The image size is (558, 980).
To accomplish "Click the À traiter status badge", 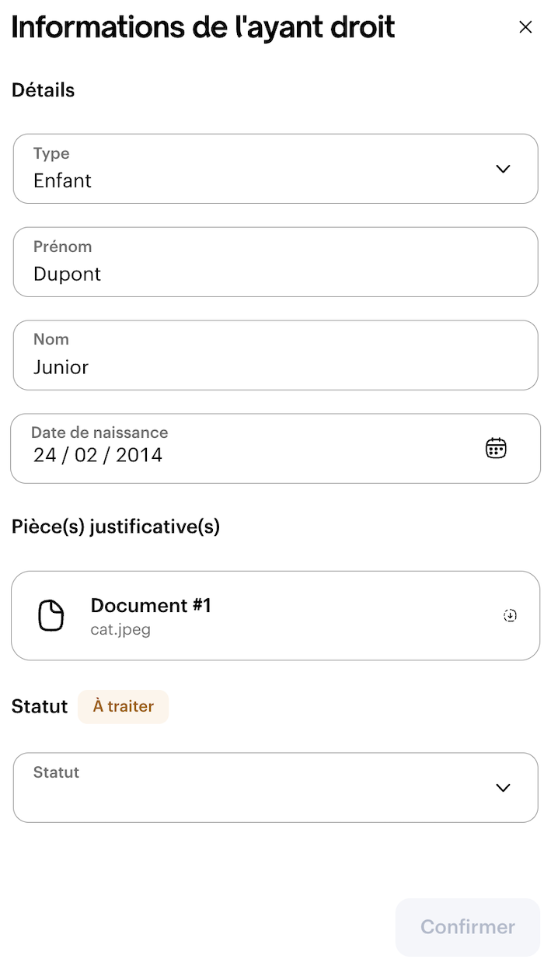I will (x=123, y=707).
